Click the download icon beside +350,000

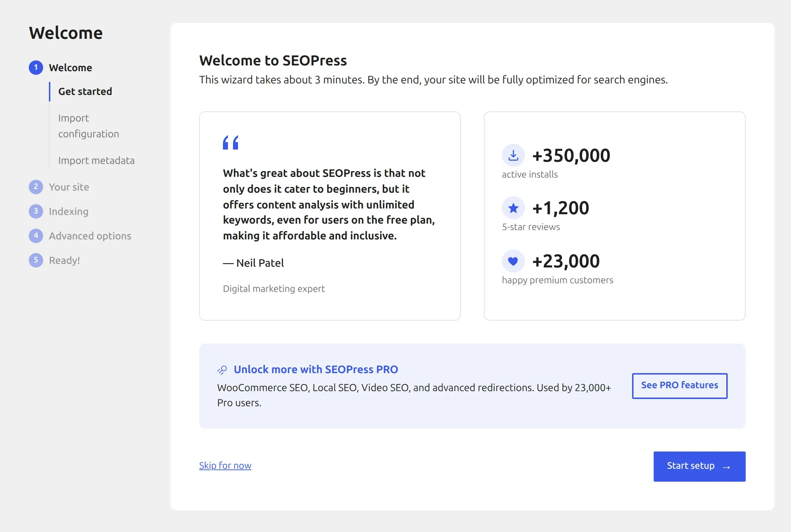pos(513,156)
